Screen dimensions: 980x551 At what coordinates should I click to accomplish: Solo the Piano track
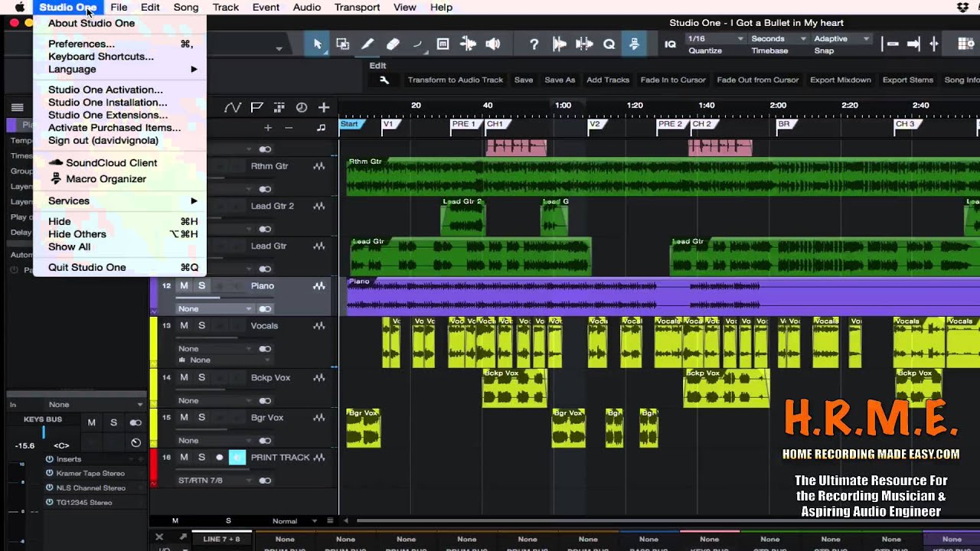(x=201, y=285)
